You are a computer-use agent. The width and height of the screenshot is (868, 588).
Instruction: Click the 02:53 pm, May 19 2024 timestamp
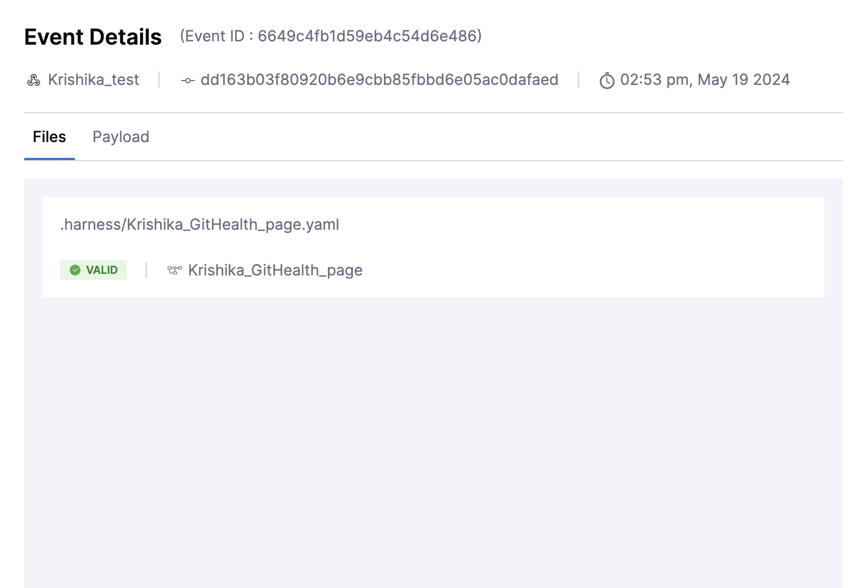pos(705,80)
